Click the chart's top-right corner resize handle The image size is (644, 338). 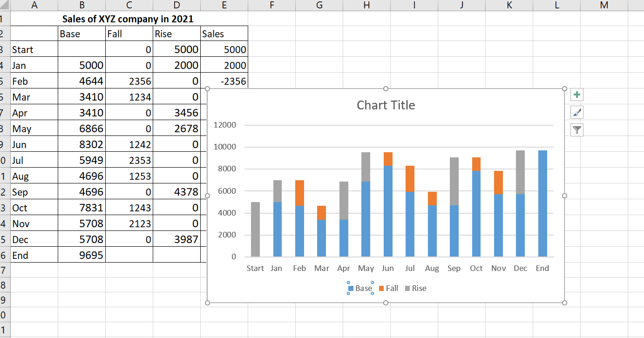click(564, 89)
